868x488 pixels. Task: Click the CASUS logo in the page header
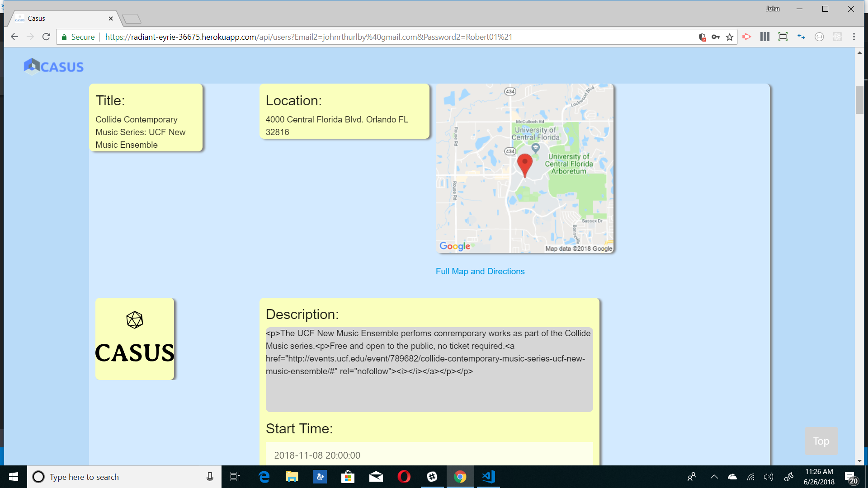point(53,66)
